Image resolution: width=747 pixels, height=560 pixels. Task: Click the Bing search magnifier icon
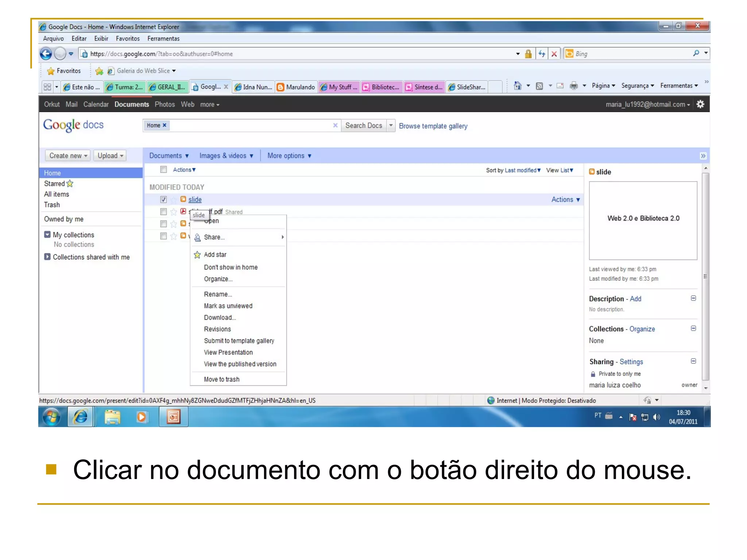[x=696, y=54]
